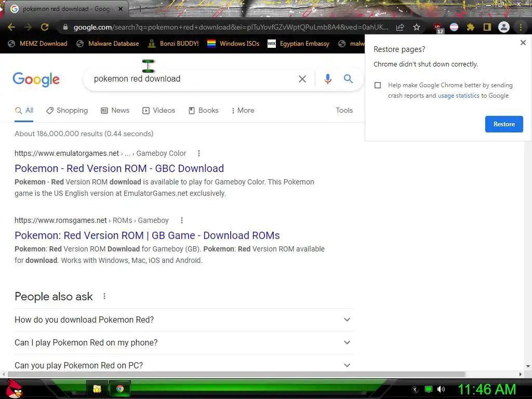Screen dimensions: 532x399
Task: Clear the search box with the X
Action: click(x=302, y=79)
